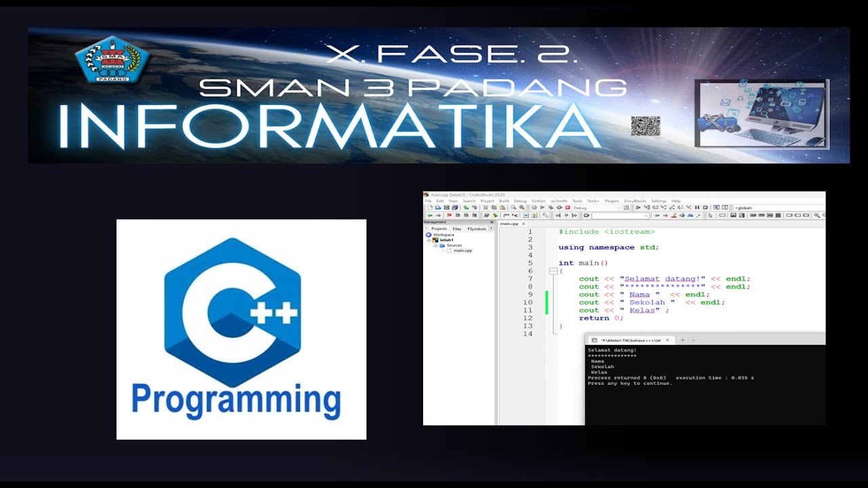Open the Build menu

[x=504, y=201]
